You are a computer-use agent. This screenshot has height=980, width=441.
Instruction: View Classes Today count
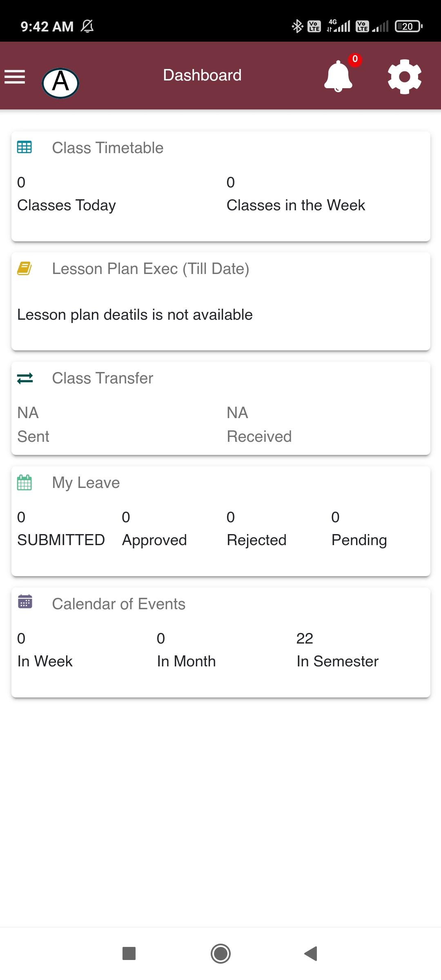pyautogui.click(x=67, y=194)
